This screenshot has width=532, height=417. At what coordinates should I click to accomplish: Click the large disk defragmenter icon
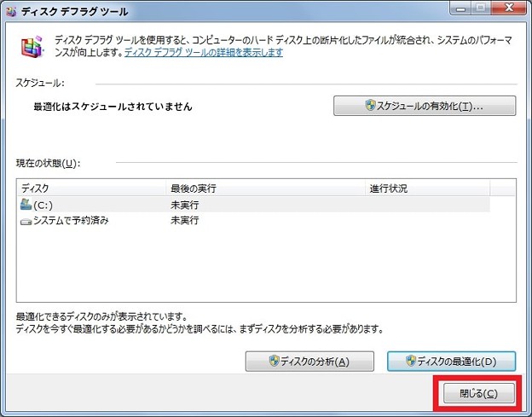point(32,47)
